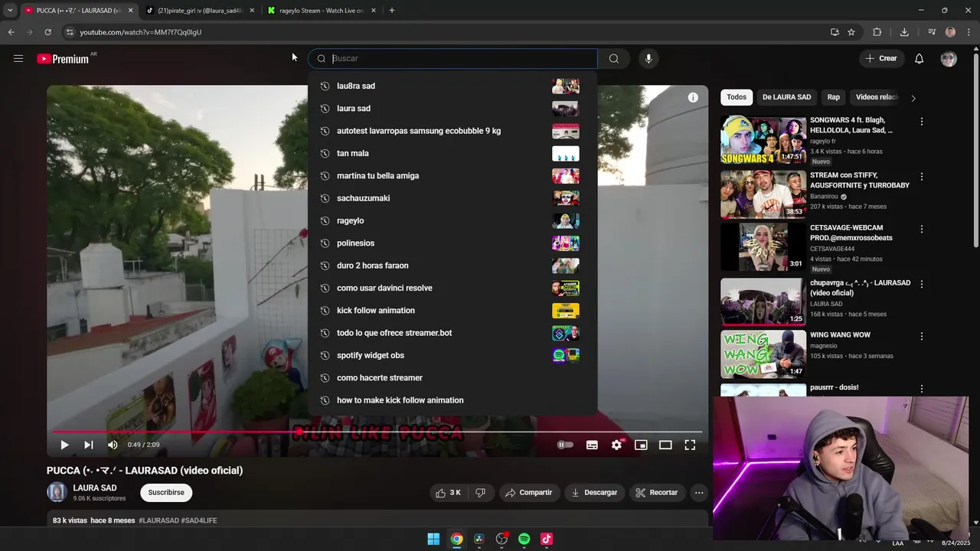Like the PUCCA video
This screenshot has width=980, height=551.
click(448, 493)
